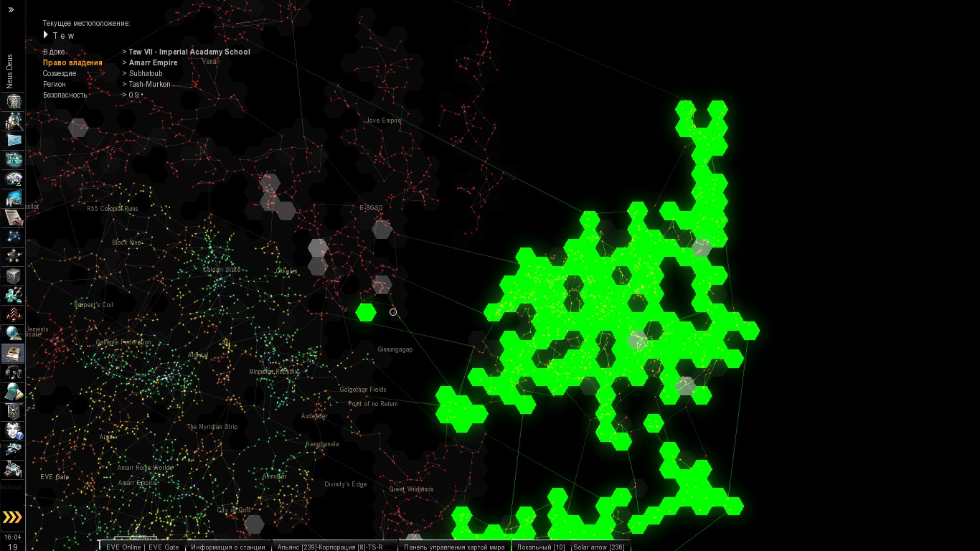980x551 pixels.
Task: Click the highlighted Journal book icon
Action: click(14, 353)
